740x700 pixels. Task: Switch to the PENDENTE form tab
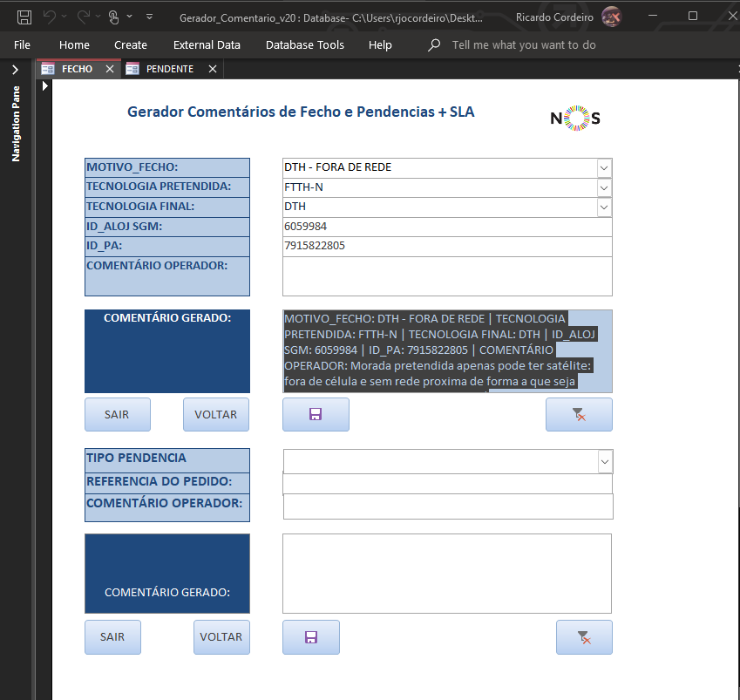pyautogui.click(x=170, y=69)
